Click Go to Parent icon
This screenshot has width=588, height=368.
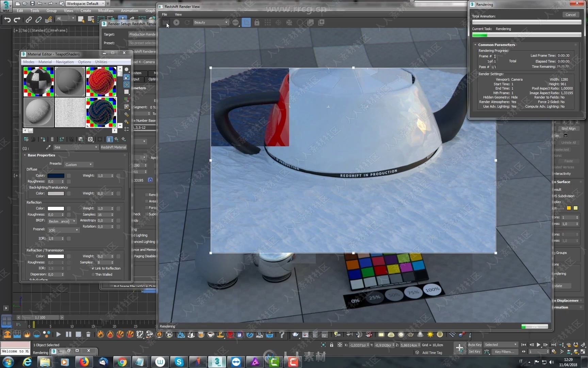pyautogui.click(x=117, y=139)
